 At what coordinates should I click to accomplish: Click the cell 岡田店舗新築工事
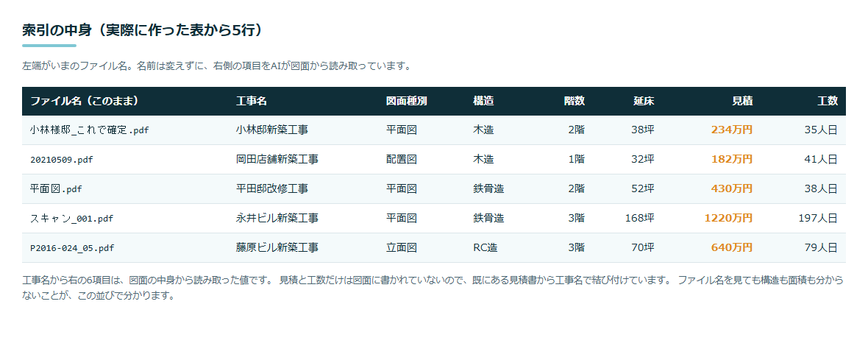click(277, 160)
